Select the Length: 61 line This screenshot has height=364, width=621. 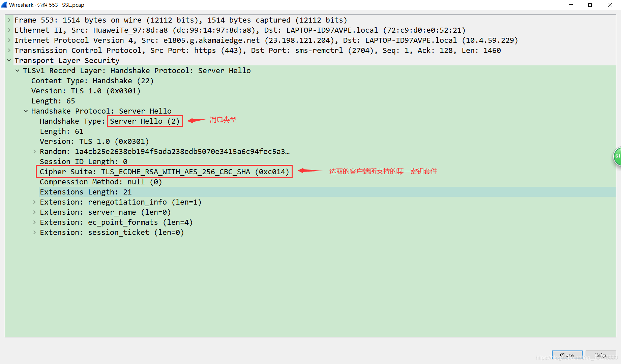coord(62,131)
